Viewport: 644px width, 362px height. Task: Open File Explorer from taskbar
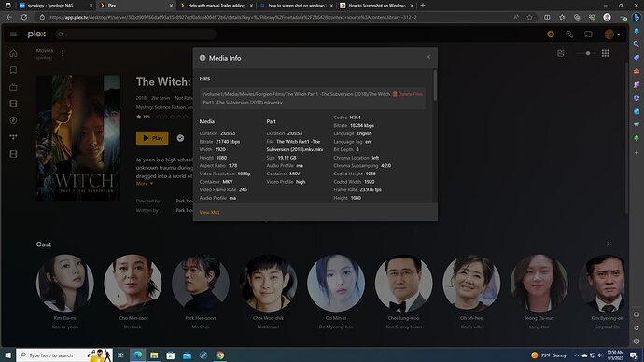[x=154, y=355]
